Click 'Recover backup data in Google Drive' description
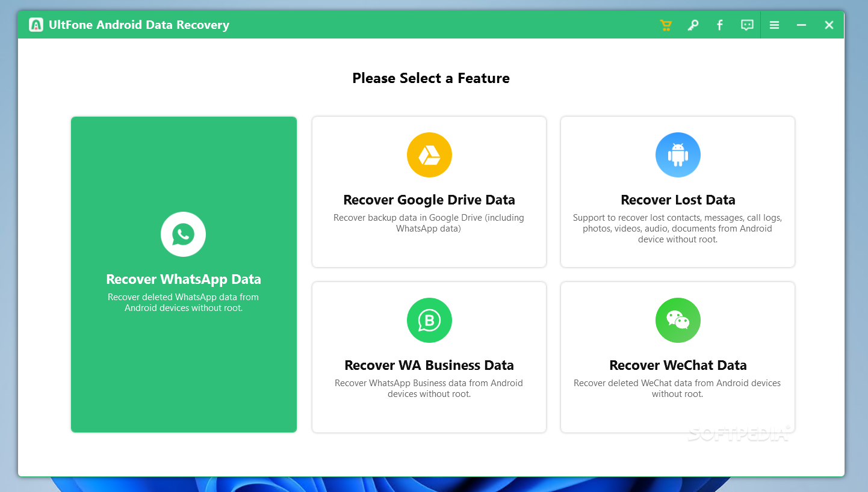868x492 pixels. (x=429, y=223)
